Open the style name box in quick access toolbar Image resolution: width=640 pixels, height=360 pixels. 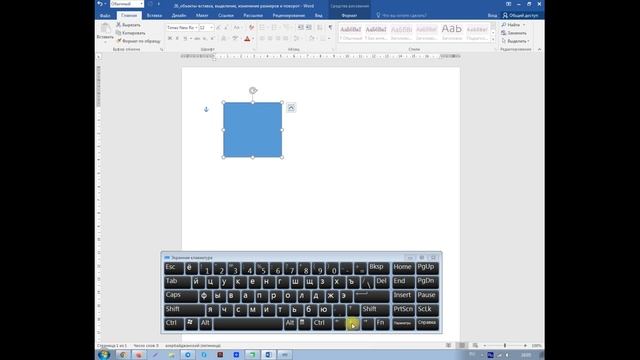coord(127,4)
